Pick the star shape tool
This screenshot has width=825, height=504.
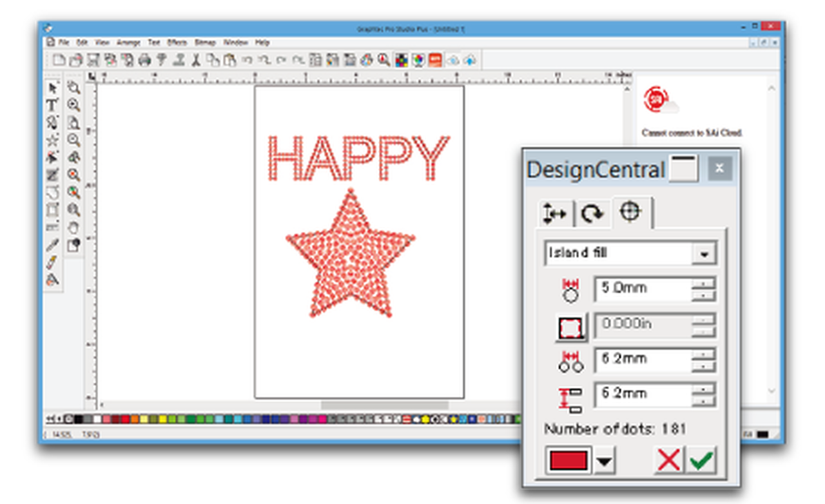tap(52, 140)
